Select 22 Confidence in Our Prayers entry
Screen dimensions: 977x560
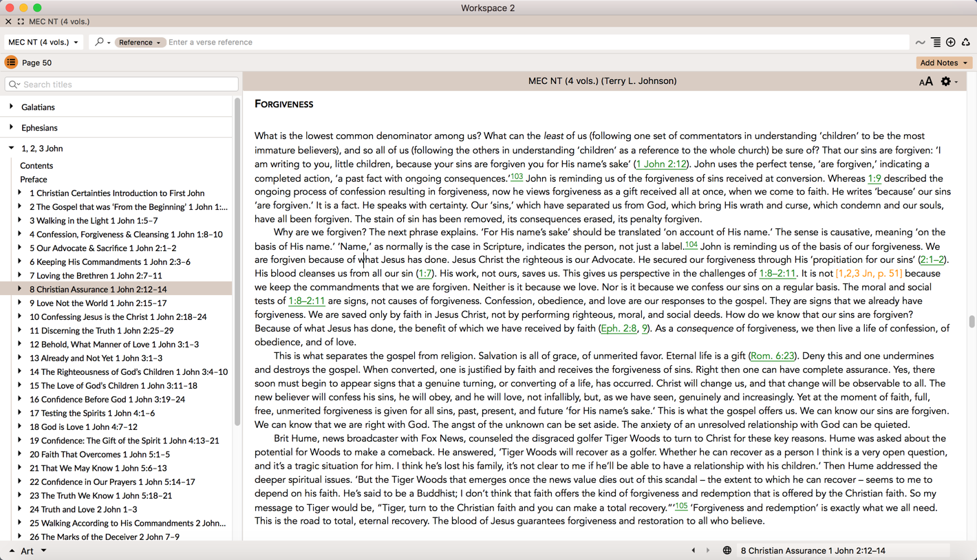112,482
